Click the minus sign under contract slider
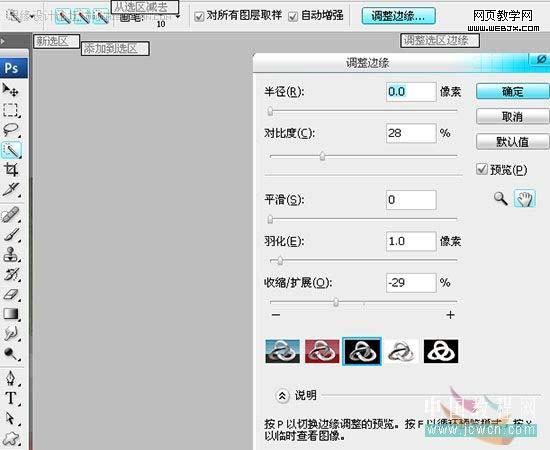Viewport: 550px width, 450px height. (x=276, y=315)
